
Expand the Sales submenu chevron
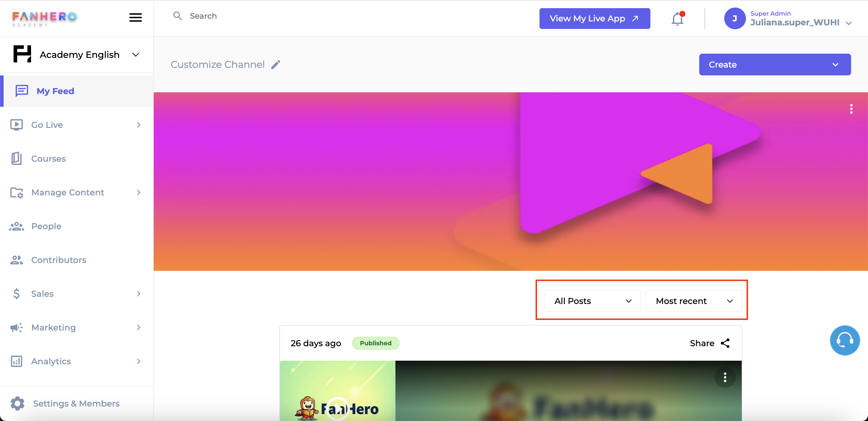point(139,294)
